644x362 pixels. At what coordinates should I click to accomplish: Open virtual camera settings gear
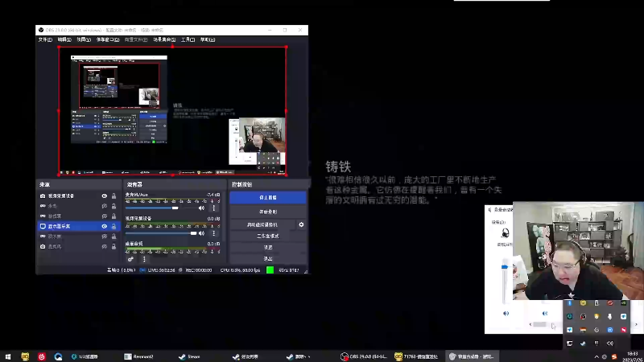pos(301,224)
